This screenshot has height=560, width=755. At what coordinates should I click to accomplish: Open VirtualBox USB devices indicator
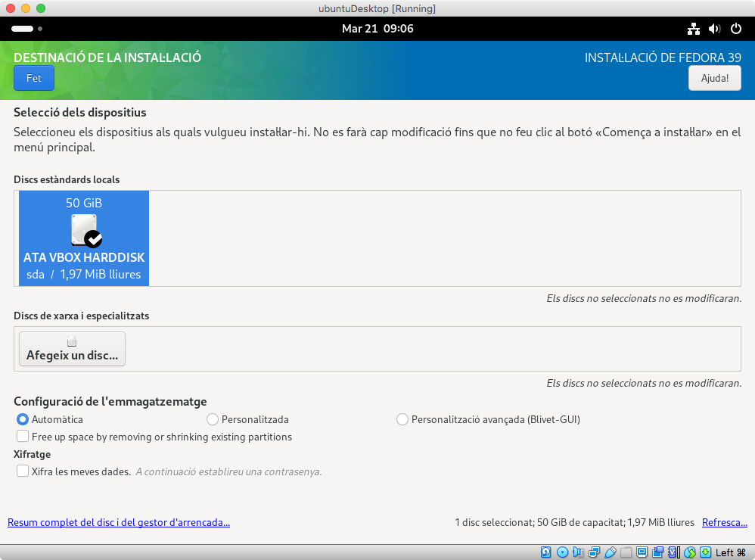tap(610, 552)
